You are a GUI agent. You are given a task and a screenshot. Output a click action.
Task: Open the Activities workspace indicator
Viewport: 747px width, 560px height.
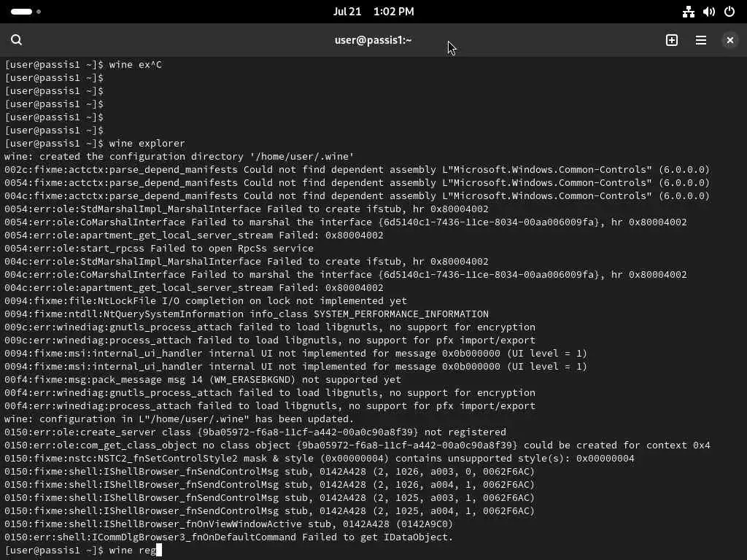coord(26,12)
